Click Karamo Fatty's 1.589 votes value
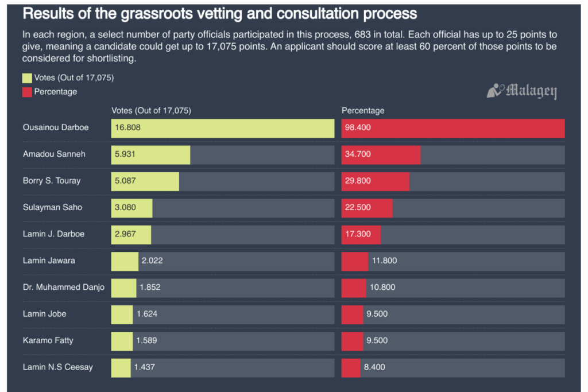This screenshot has width=588, height=392. (146, 341)
